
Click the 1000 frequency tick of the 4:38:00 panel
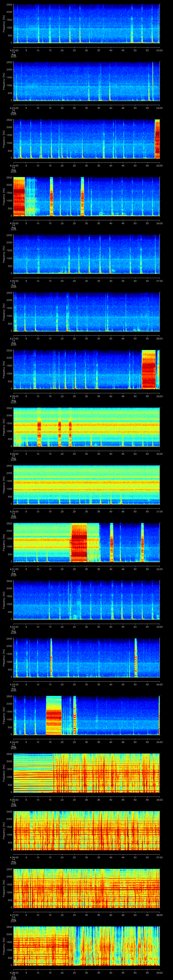point(9,950)
